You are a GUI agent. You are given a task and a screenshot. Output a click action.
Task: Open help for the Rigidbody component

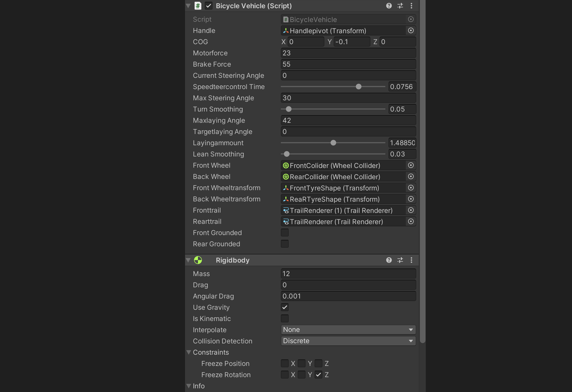pyautogui.click(x=389, y=260)
